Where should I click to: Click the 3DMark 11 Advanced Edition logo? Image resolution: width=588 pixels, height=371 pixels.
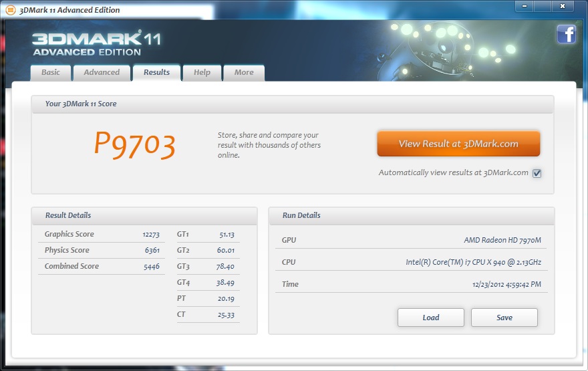click(96, 42)
